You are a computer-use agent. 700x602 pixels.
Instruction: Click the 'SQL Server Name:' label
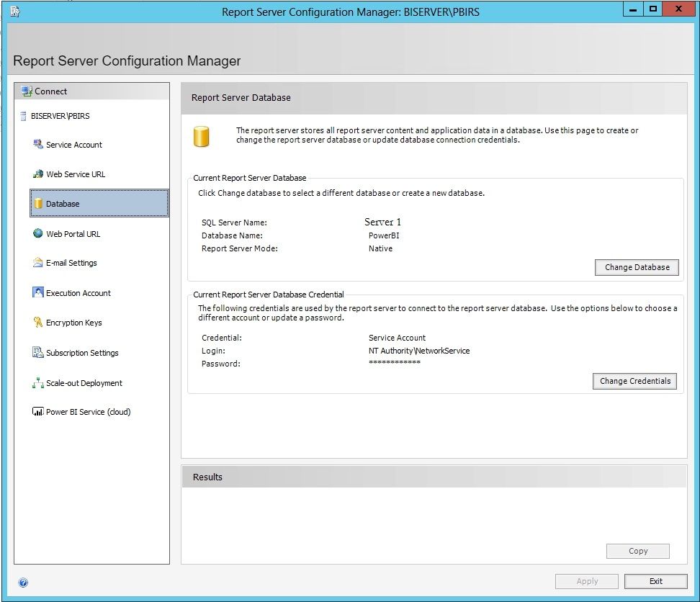[x=234, y=223]
